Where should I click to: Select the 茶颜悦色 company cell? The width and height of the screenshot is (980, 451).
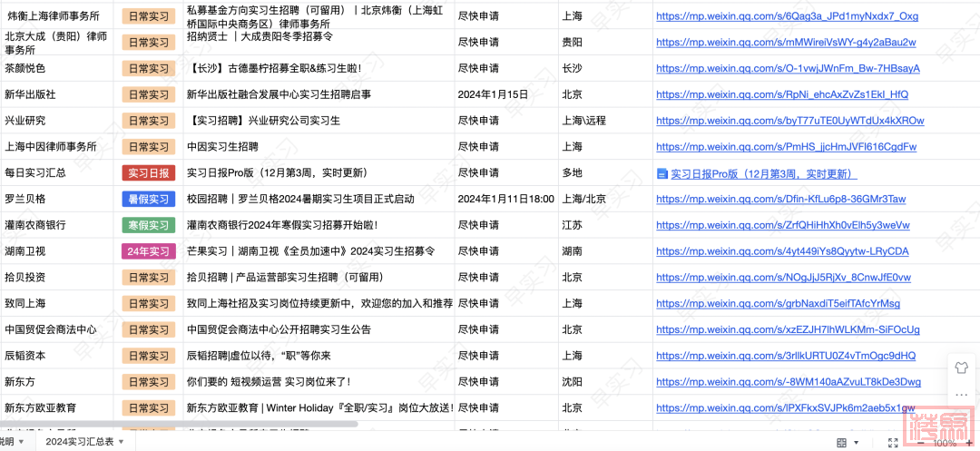coord(56,69)
